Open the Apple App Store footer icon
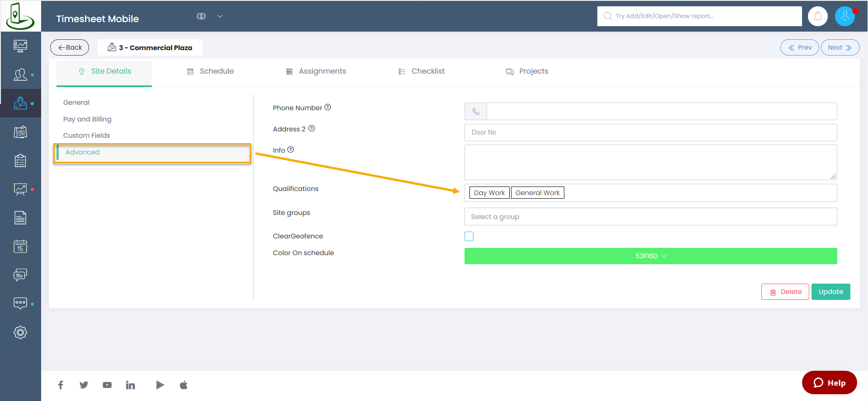The height and width of the screenshot is (401, 868). 183,385
